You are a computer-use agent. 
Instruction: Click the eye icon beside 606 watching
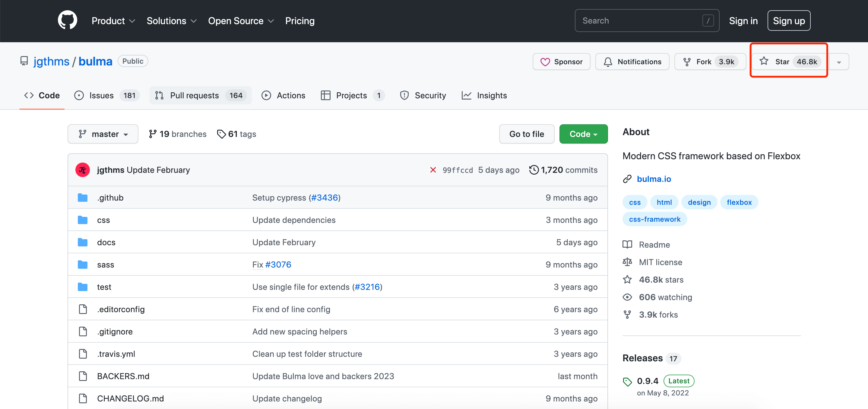(627, 297)
